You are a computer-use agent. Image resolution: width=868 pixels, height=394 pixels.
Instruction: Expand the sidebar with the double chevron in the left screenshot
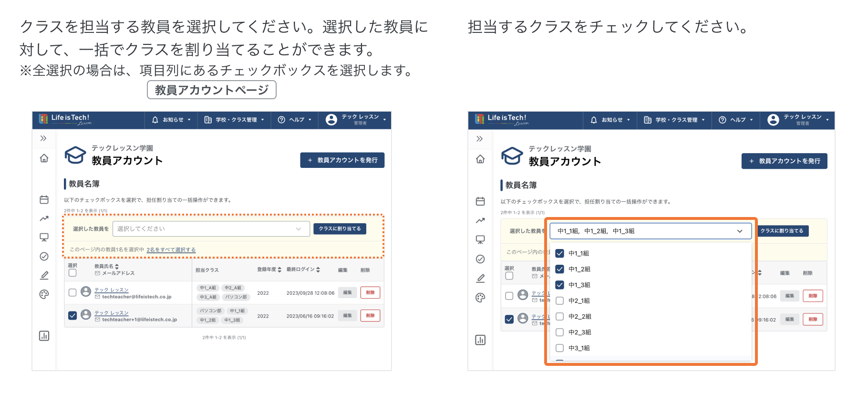[43, 138]
